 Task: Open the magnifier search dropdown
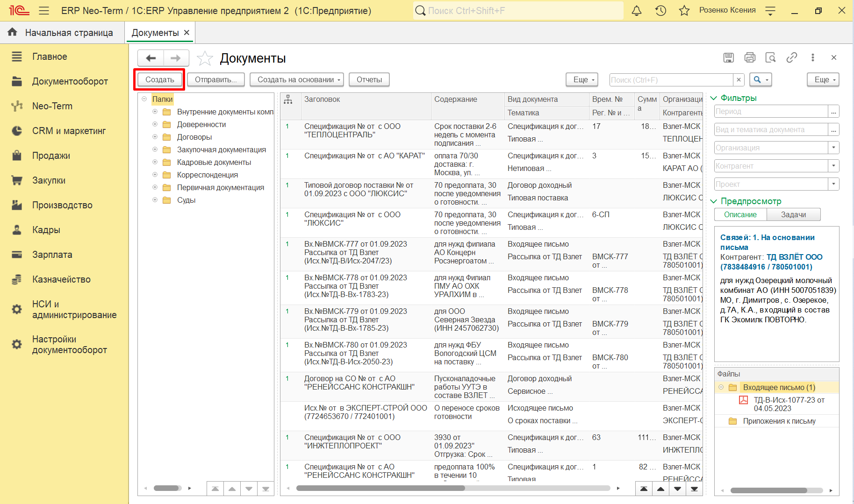pos(761,80)
